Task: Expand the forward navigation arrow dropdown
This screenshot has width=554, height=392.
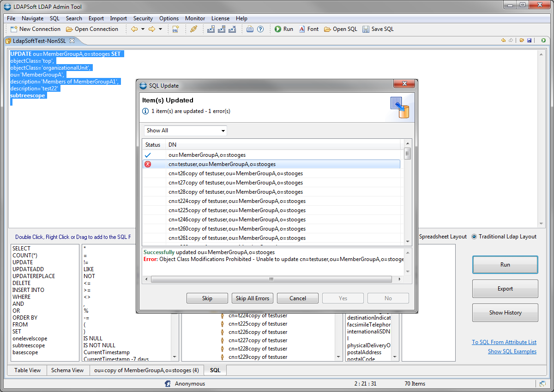Action: (160, 29)
